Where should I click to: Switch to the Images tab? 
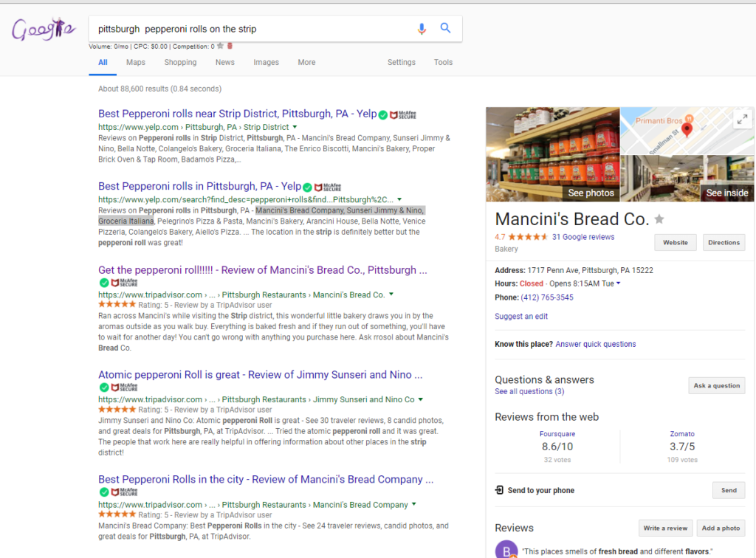pyautogui.click(x=266, y=62)
